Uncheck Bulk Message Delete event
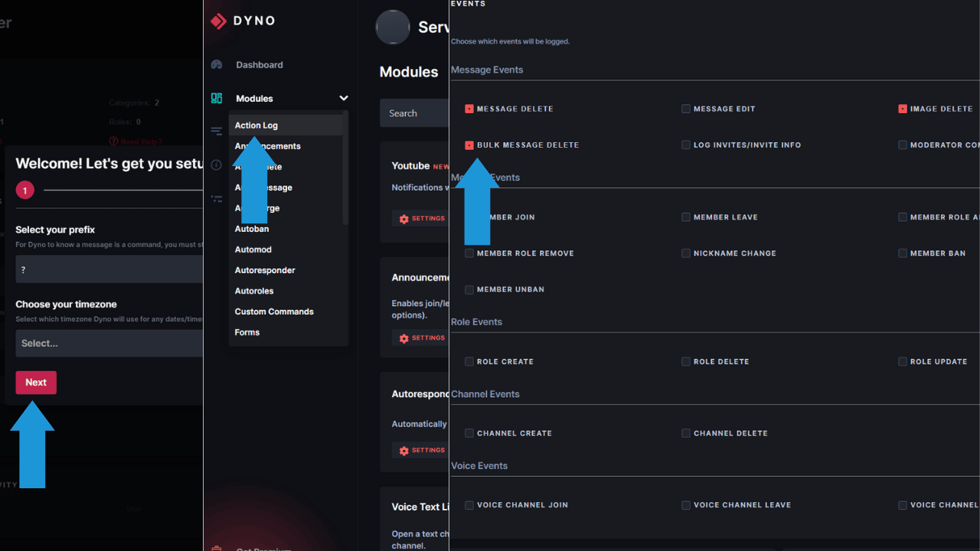This screenshot has height=551, width=980. tap(469, 145)
